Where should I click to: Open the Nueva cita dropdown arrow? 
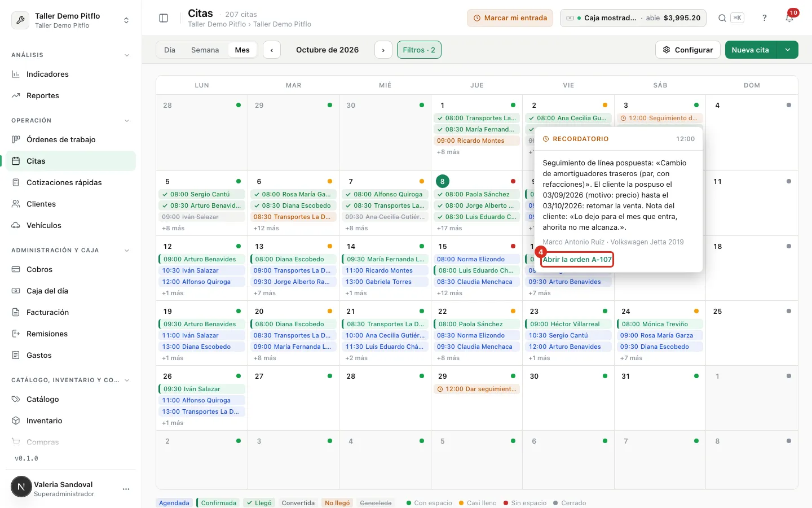pos(788,50)
